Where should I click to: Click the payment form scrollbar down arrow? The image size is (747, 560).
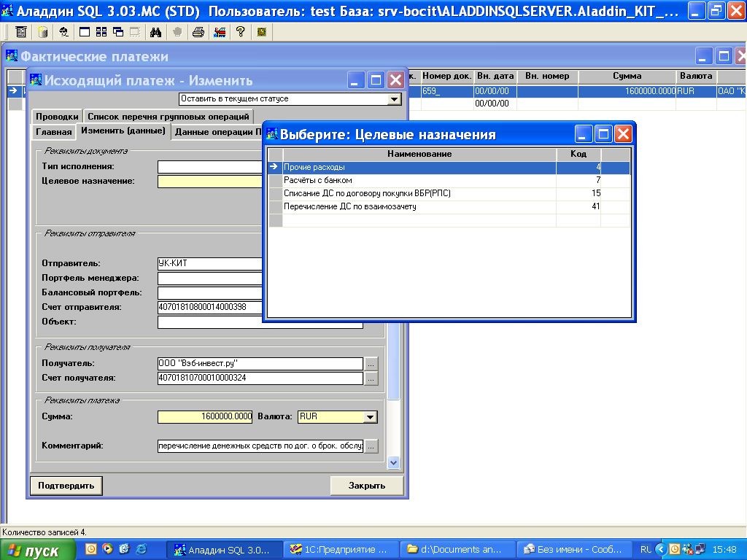pos(393,462)
